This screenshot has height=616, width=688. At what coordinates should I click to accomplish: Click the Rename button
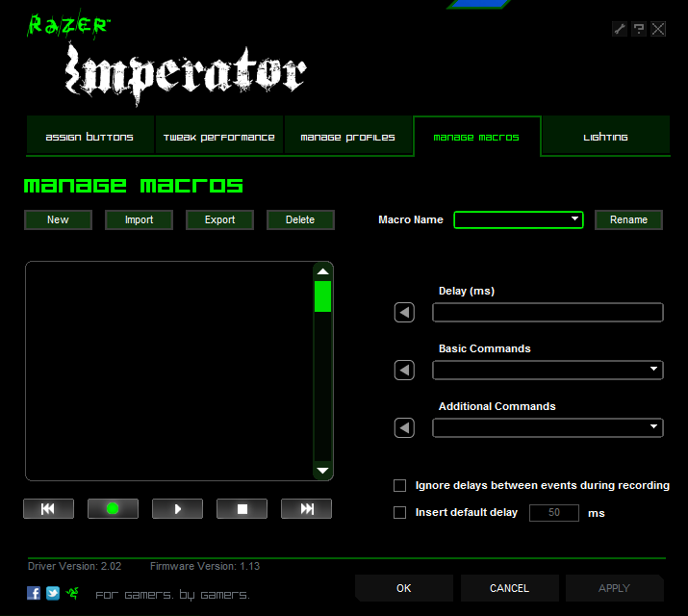628,219
